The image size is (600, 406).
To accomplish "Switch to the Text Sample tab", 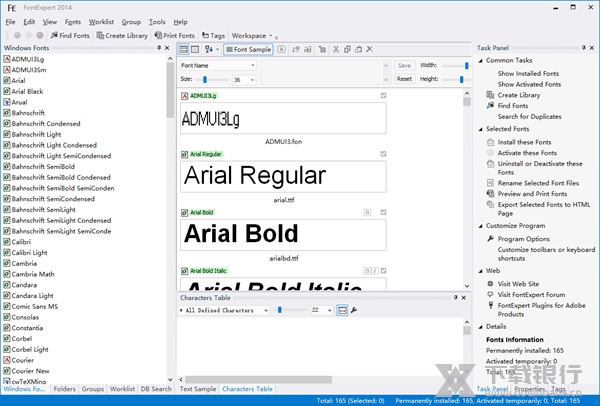I will [197, 389].
